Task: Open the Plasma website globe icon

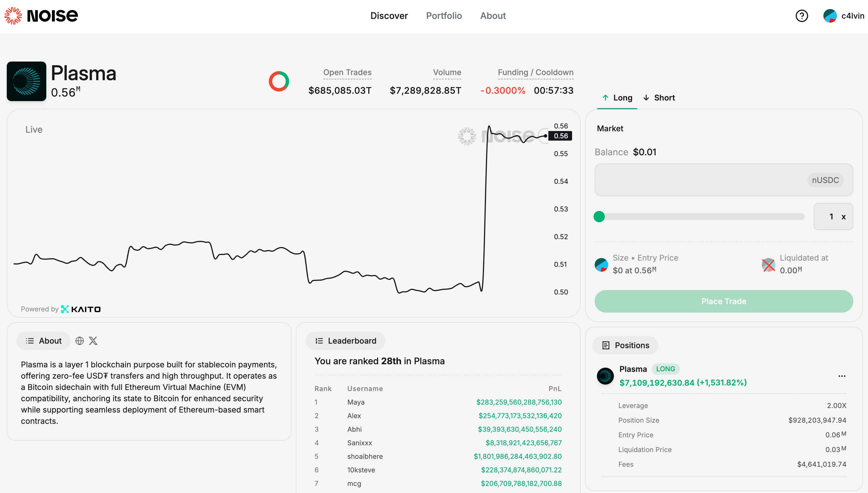Action: [80, 341]
